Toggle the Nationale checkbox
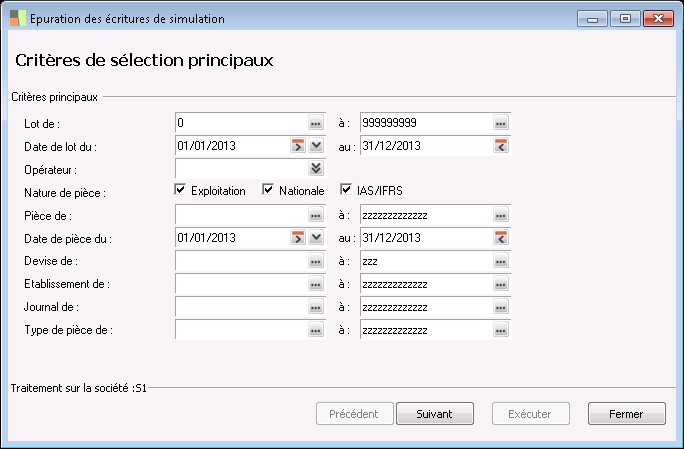Viewport: 684px width, 449px height. pos(268,190)
